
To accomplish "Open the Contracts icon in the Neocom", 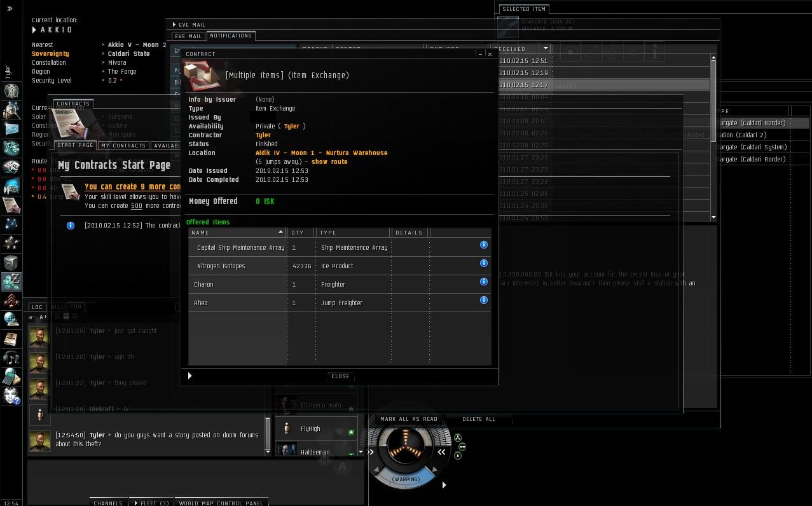I will pos(11,205).
